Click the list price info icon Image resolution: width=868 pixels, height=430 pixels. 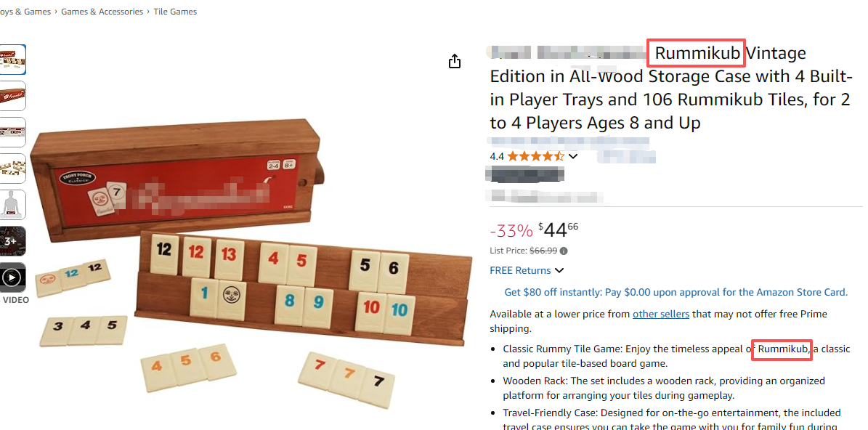pyautogui.click(x=564, y=251)
